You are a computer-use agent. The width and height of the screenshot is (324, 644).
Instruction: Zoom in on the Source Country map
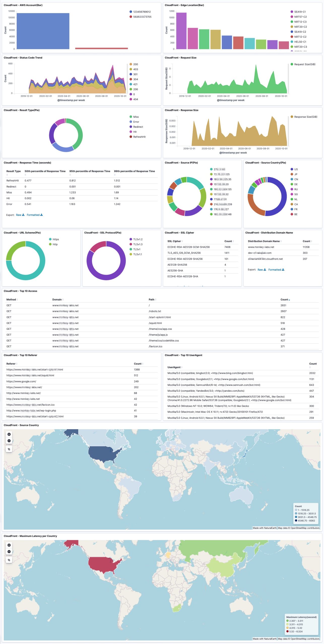pos(9,434)
